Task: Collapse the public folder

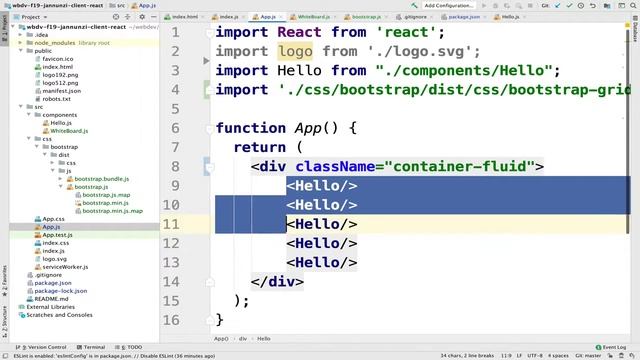Action: click(21, 51)
